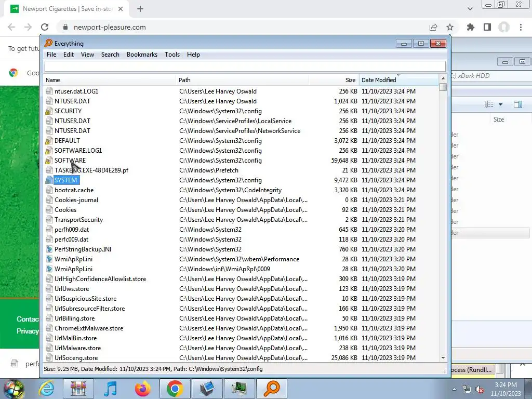Switch to Chrome in the taskbar
The image size is (532, 399).
click(x=175, y=389)
